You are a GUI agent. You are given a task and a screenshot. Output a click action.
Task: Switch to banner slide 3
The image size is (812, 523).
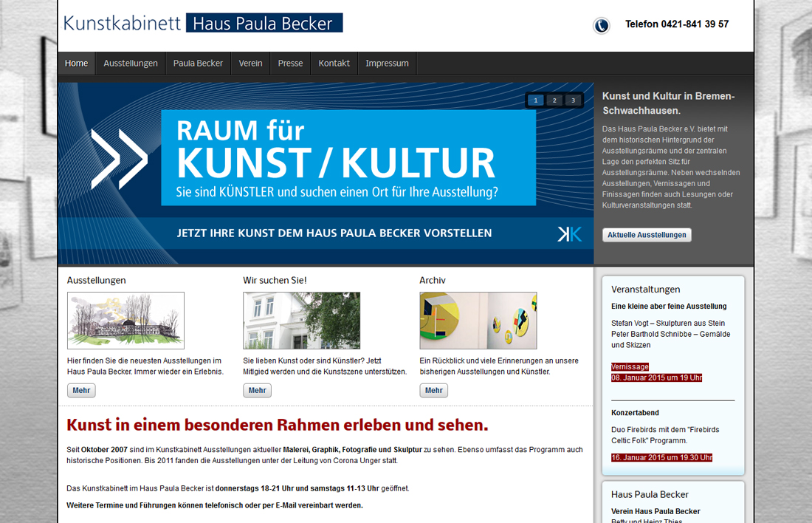574,100
